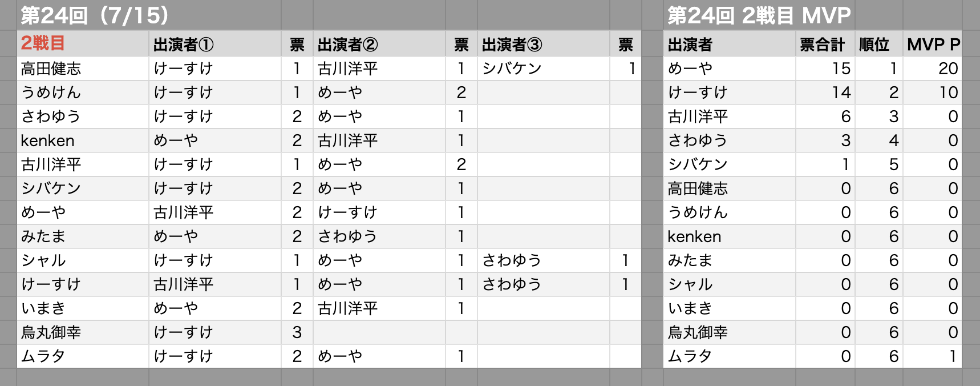
Task: Select the 出演者② column header
Action: click(x=379, y=44)
